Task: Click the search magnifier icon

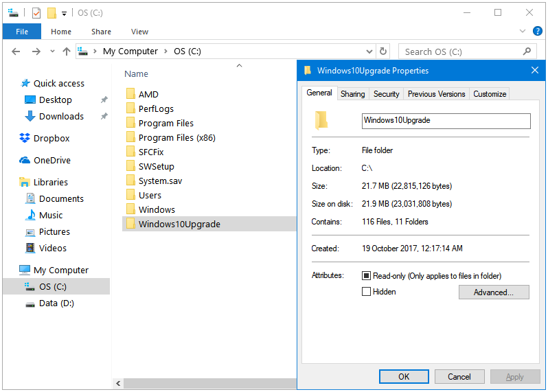Action: (527, 51)
